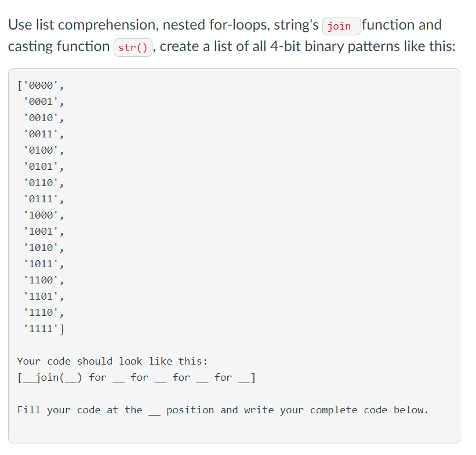Click the '[__join(__) for __' template line
Image resolution: width=476 pixels, height=455 pixels.
click(137, 378)
